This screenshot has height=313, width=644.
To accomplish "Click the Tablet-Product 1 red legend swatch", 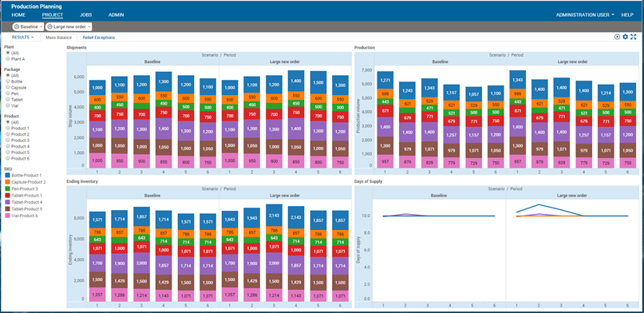I will 7,196.
